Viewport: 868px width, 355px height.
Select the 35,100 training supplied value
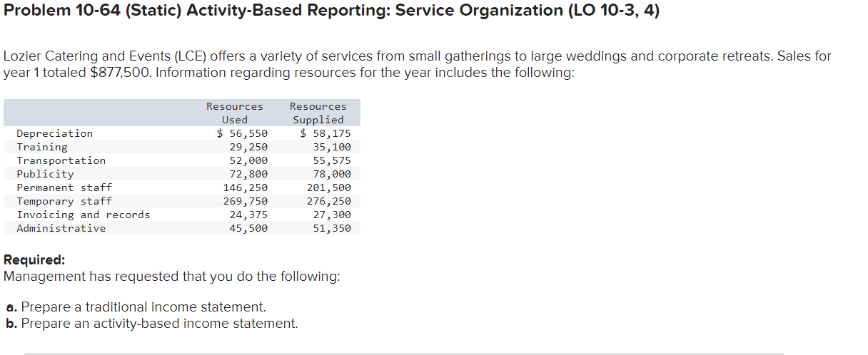[332, 147]
